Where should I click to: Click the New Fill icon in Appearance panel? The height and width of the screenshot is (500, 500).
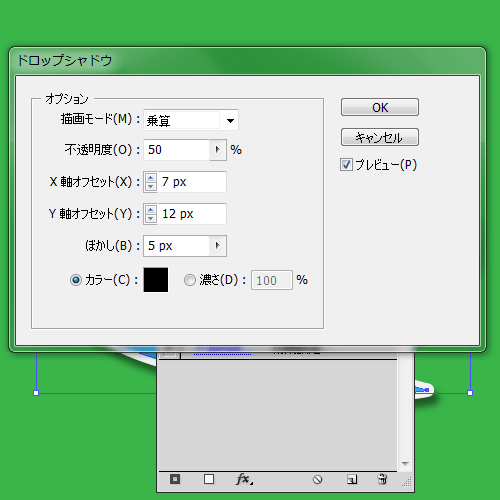click(209, 479)
